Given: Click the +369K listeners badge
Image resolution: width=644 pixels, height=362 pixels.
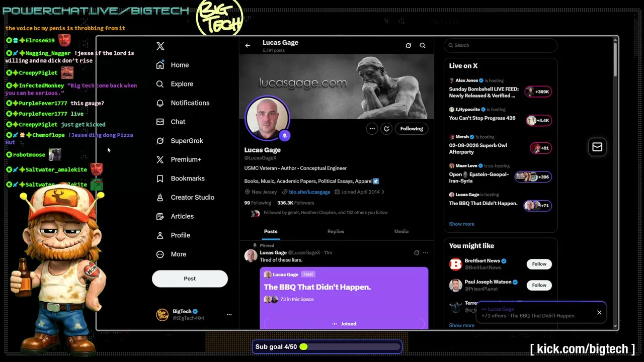Looking at the screenshot, I should point(538,92).
